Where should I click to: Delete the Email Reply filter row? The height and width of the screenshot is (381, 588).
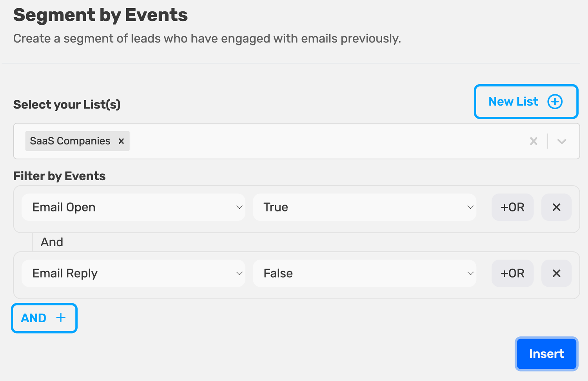point(556,273)
